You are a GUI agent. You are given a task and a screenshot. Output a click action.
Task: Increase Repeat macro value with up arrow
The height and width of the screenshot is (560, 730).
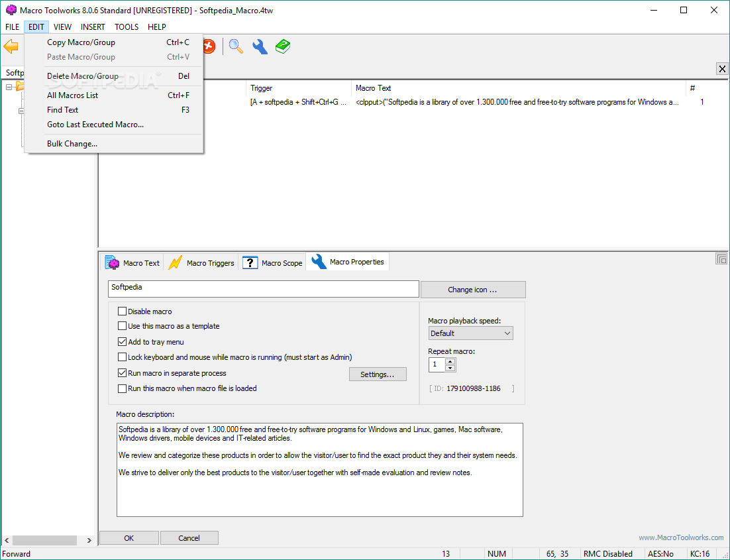click(450, 362)
